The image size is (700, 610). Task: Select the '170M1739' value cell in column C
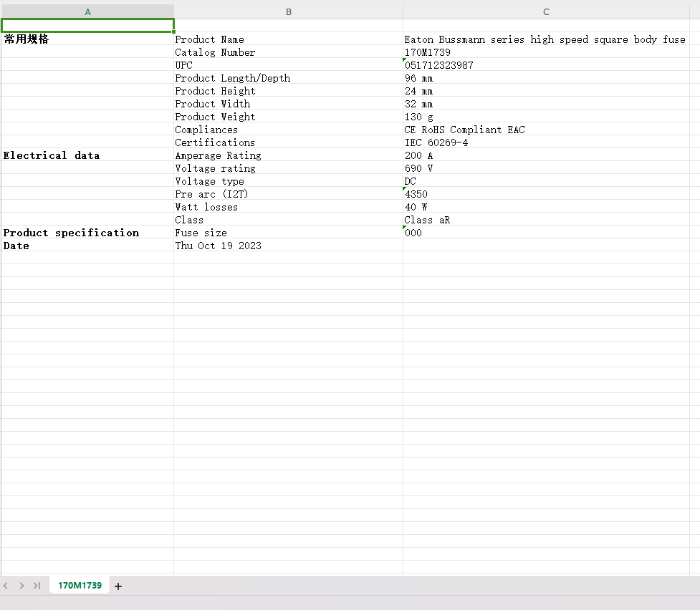click(546, 52)
